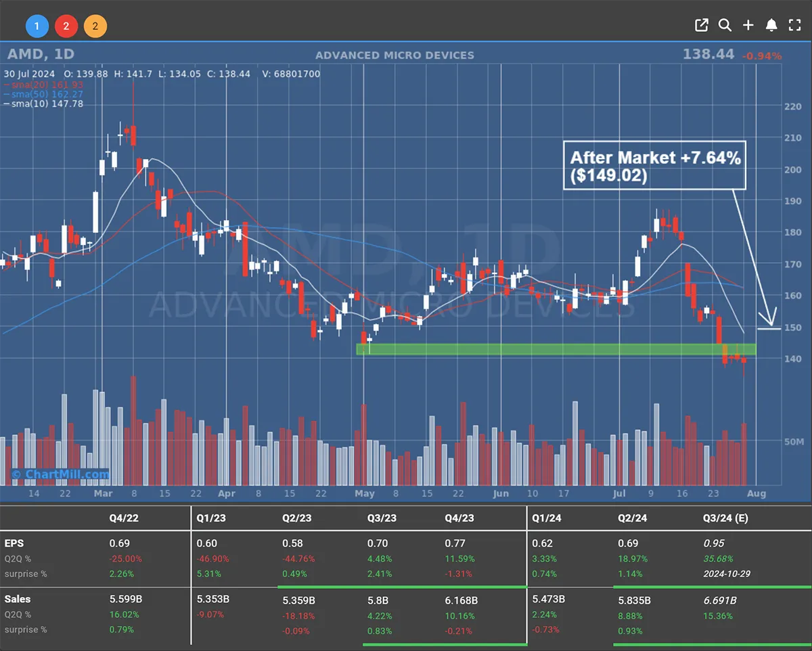The width and height of the screenshot is (812, 651).
Task: Click the 2024-10-29 earnings date
Action: point(727,574)
